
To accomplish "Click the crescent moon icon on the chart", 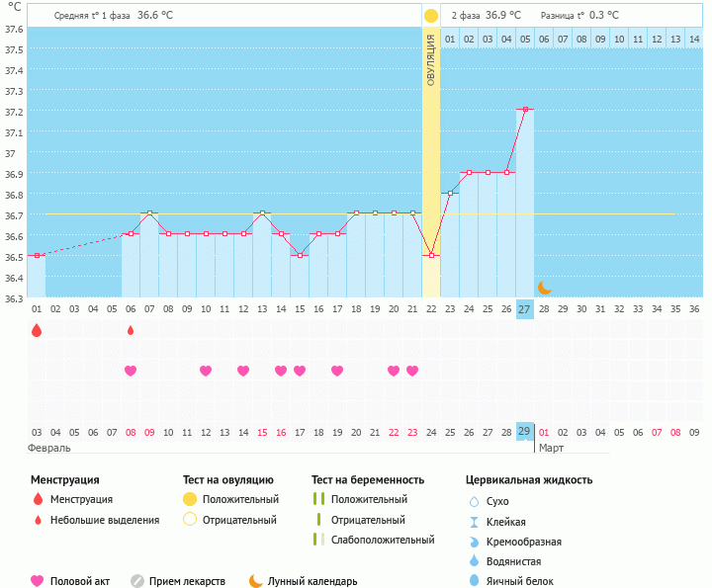I will tap(544, 288).
